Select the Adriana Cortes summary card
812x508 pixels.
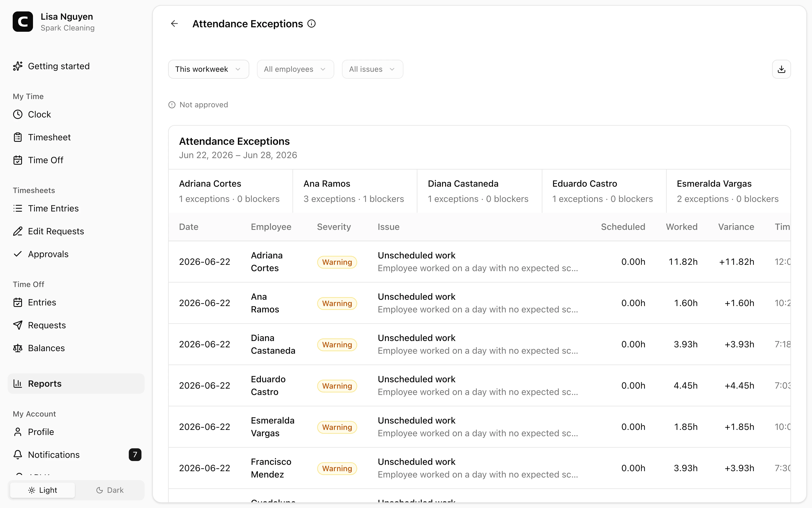point(230,191)
